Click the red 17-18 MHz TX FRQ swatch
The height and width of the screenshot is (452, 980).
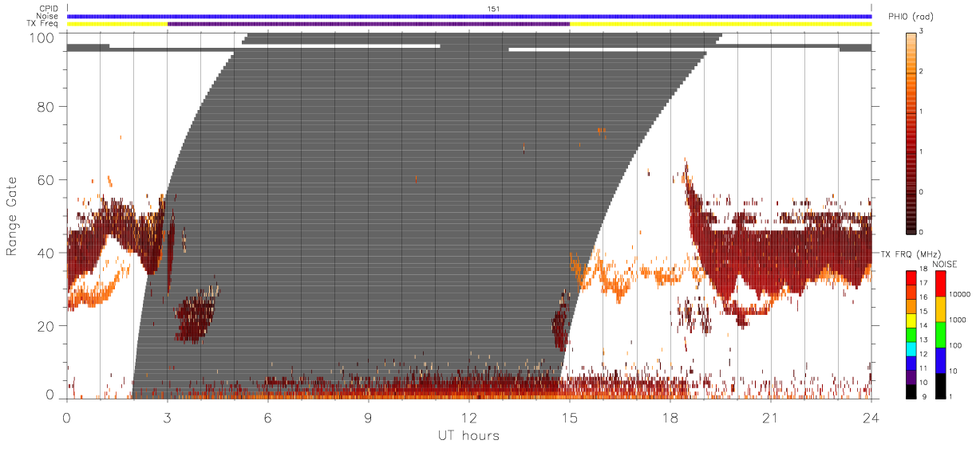(911, 277)
